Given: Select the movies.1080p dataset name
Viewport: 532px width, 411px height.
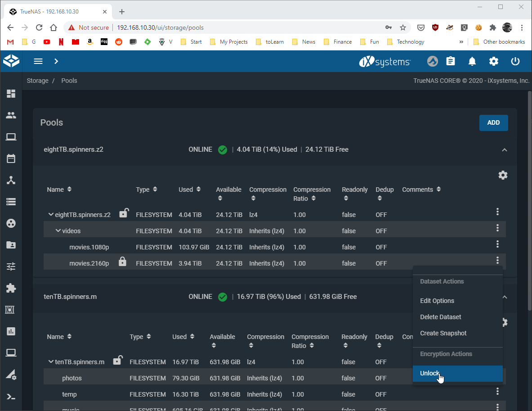Looking at the screenshot, I should [89, 247].
